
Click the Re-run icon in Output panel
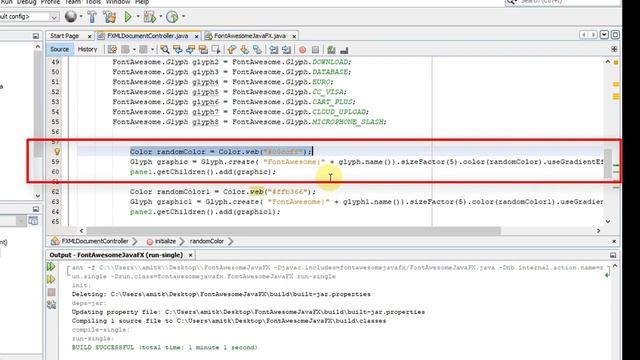tap(51, 267)
